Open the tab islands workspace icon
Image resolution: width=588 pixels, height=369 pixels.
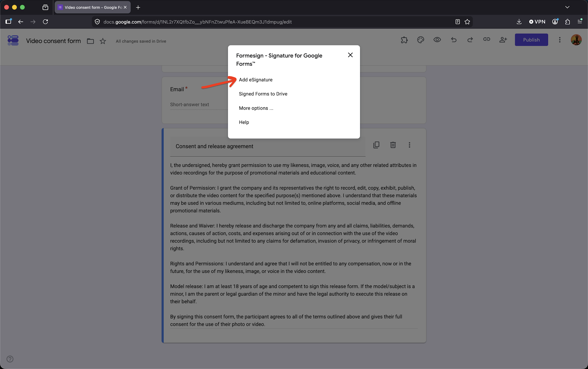click(x=45, y=7)
